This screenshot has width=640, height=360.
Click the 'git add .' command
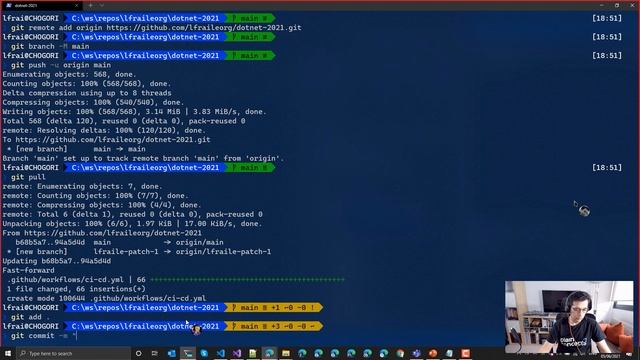point(30,317)
